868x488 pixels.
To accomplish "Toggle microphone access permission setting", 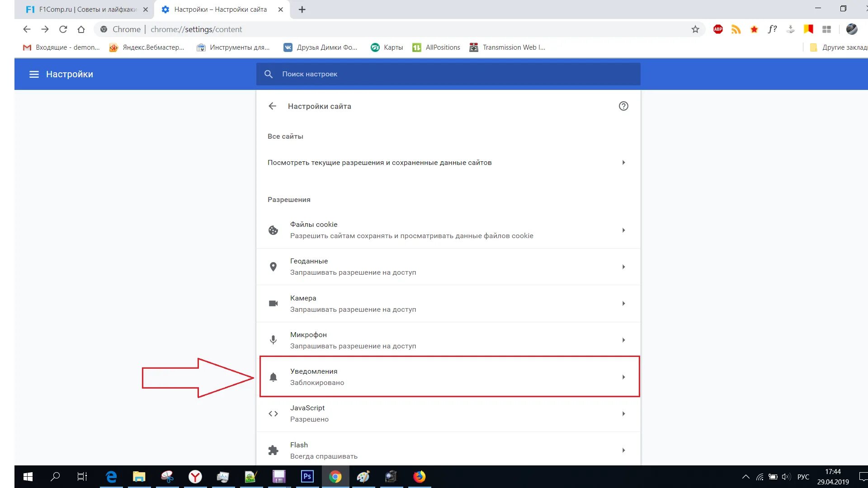I will pyautogui.click(x=622, y=340).
